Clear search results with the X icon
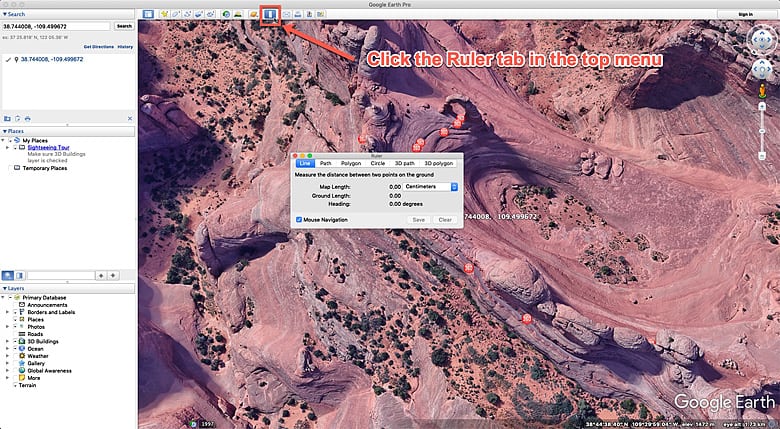This screenshot has height=429, width=780. pyautogui.click(x=130, y=118)
